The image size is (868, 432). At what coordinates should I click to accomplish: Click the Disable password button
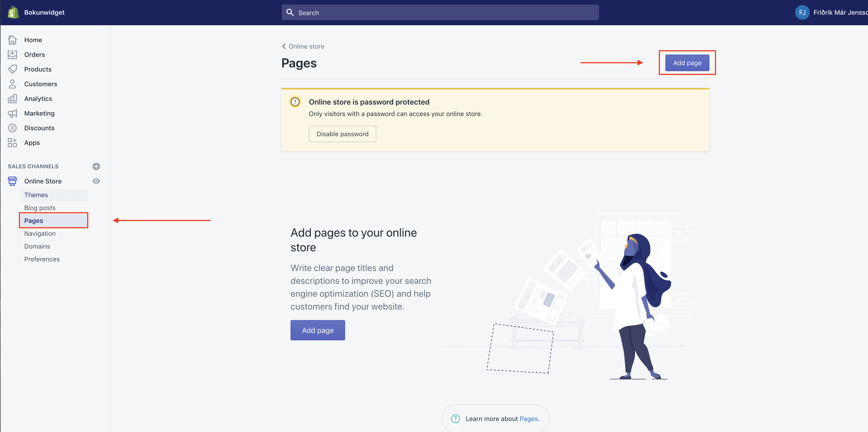[x=342, y=134]
